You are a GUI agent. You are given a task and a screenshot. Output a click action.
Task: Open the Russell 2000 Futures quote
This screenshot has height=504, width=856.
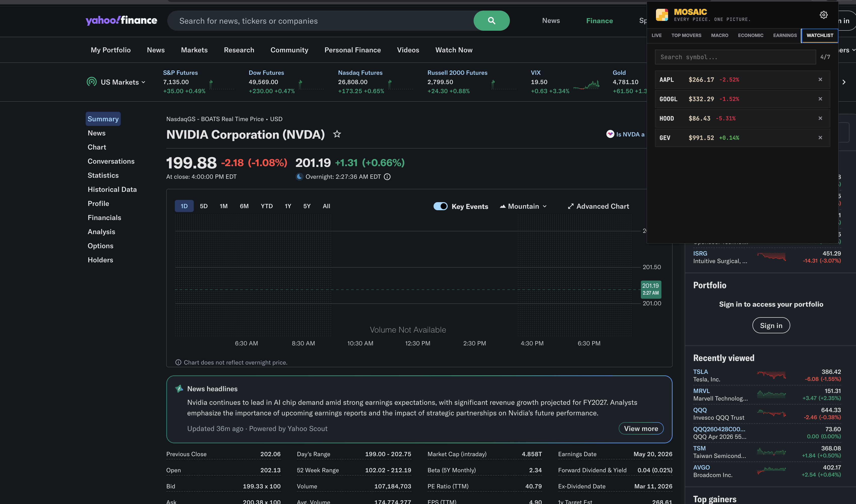coord(457,73)
